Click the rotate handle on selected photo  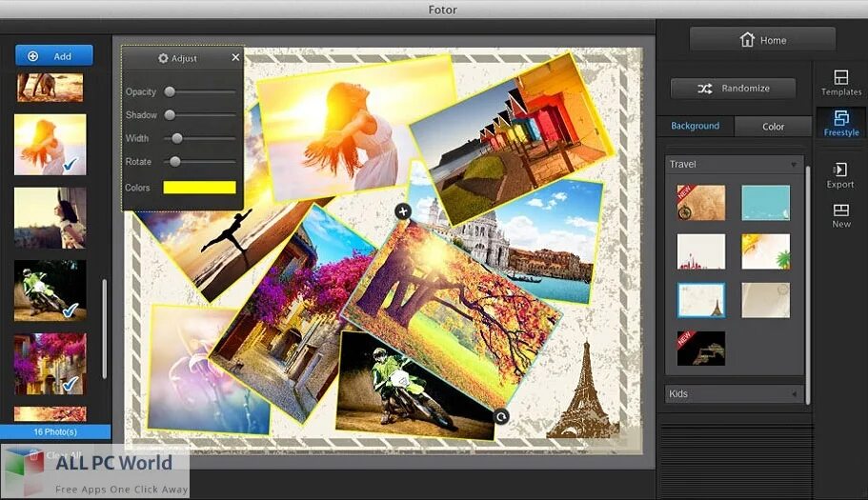501,416
